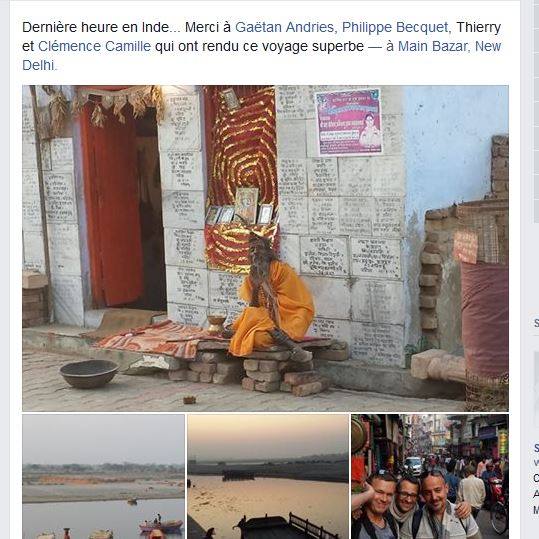This screenshot has width=539, height=539.
Task: Click the cut-off sidebar heading letter 'S'
Action: (536, 323)
